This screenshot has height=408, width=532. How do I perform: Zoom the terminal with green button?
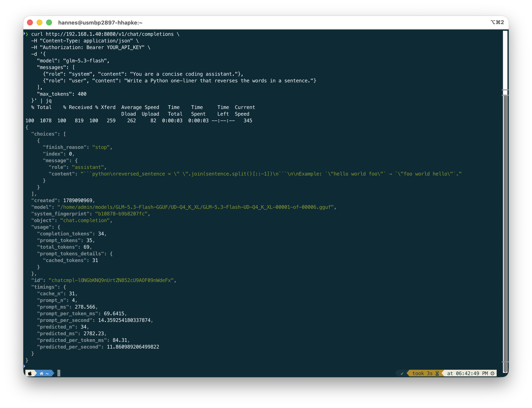pos(49,23)
